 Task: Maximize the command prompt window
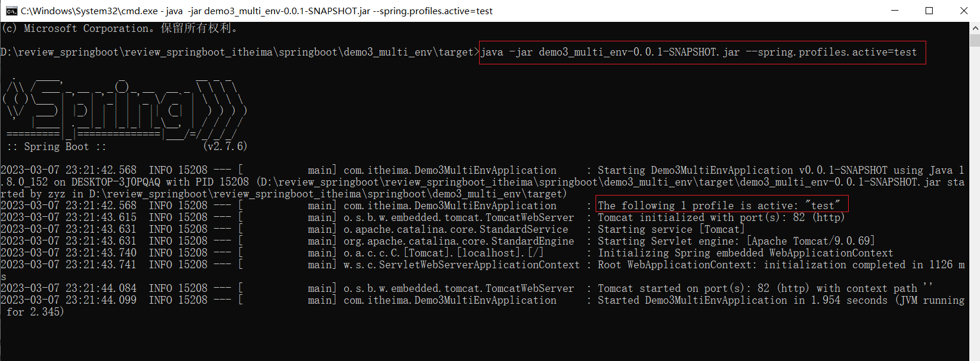pyautogui.click(x=929, y=11)
